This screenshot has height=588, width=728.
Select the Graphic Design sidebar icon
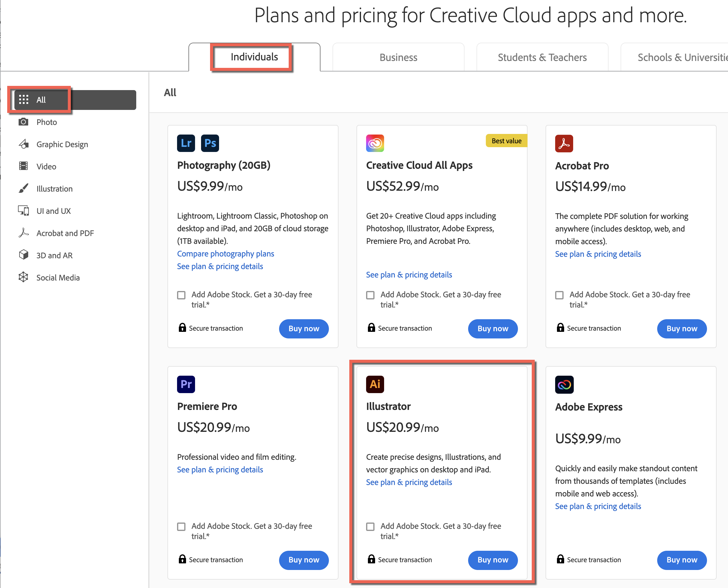tap(24, 144)
